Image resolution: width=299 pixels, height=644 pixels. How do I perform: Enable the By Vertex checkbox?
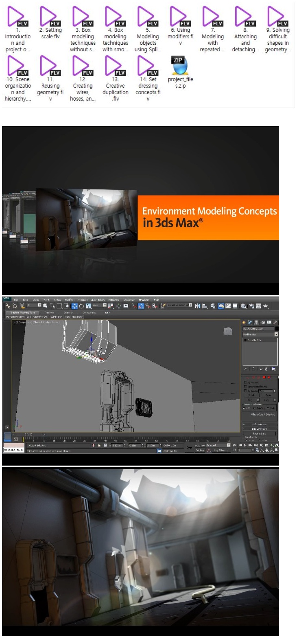[x=245, y=382]
